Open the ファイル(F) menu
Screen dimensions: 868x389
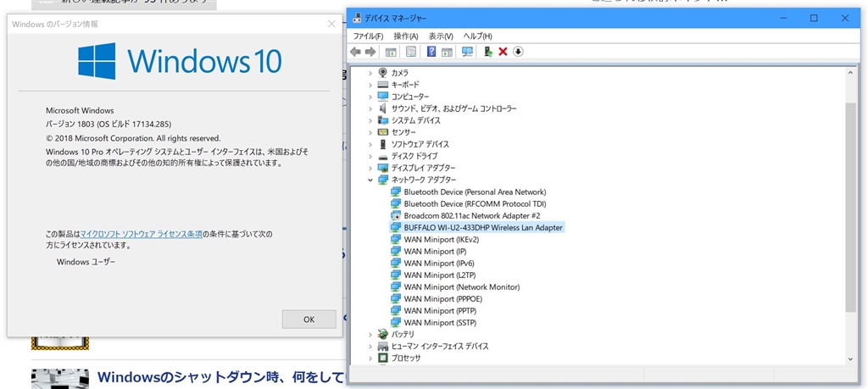coord(368,36)
